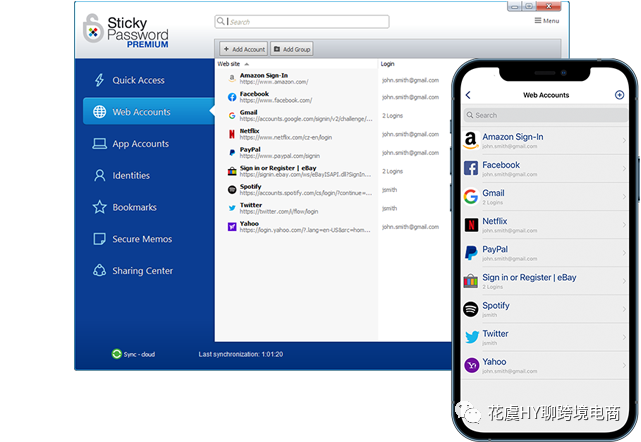This screenshot has width=641, height=442.
Task: Select the Yahoo row in desktop list
Action: (333, 227)
